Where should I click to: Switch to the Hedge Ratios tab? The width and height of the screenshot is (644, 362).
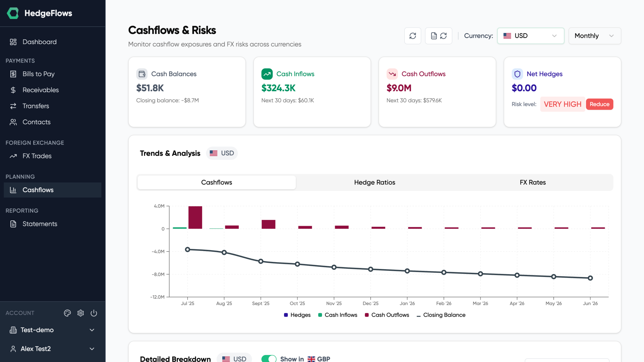click(x=375, y=182)
